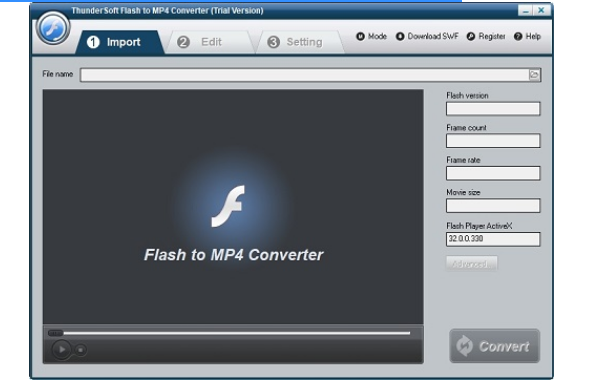Viewport: 590px width, 384px height.
Task: Open the Register dialog
Action: pos(486,36)
